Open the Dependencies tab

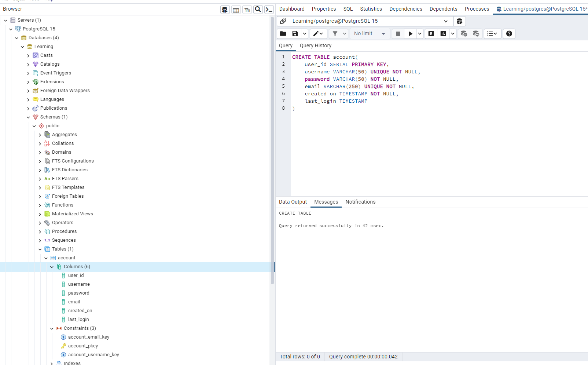pyautogui.click(x=406, y=9)
